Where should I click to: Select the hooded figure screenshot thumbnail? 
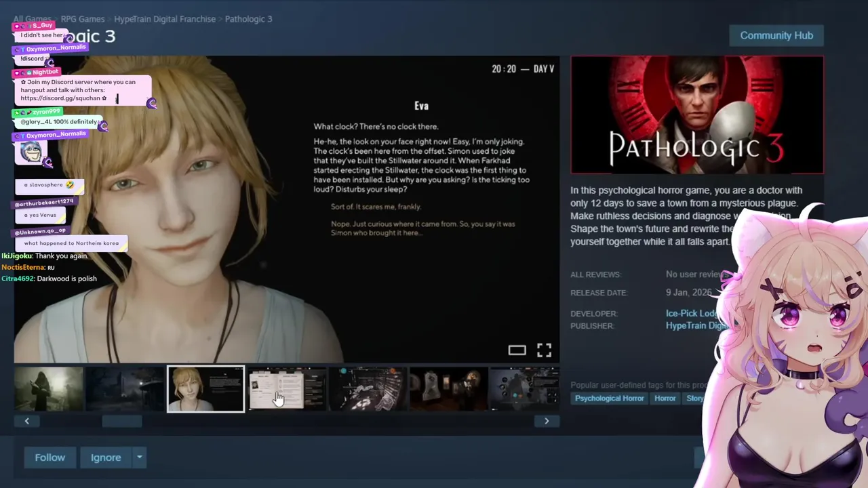[x=48, y=389]
